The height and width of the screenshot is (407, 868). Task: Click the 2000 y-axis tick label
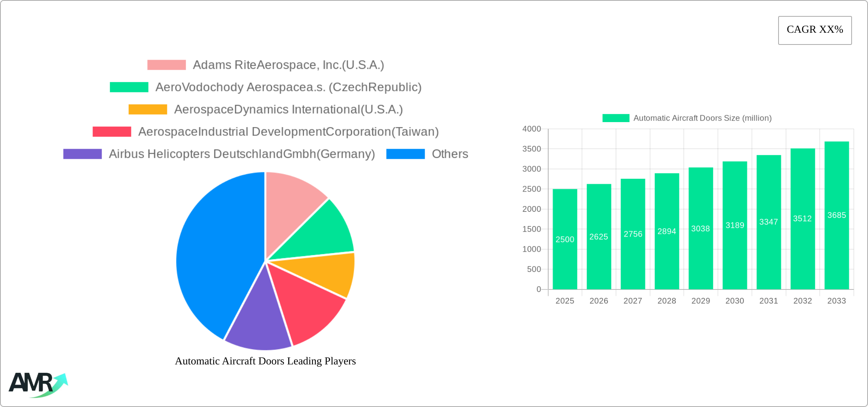[532, 209]
